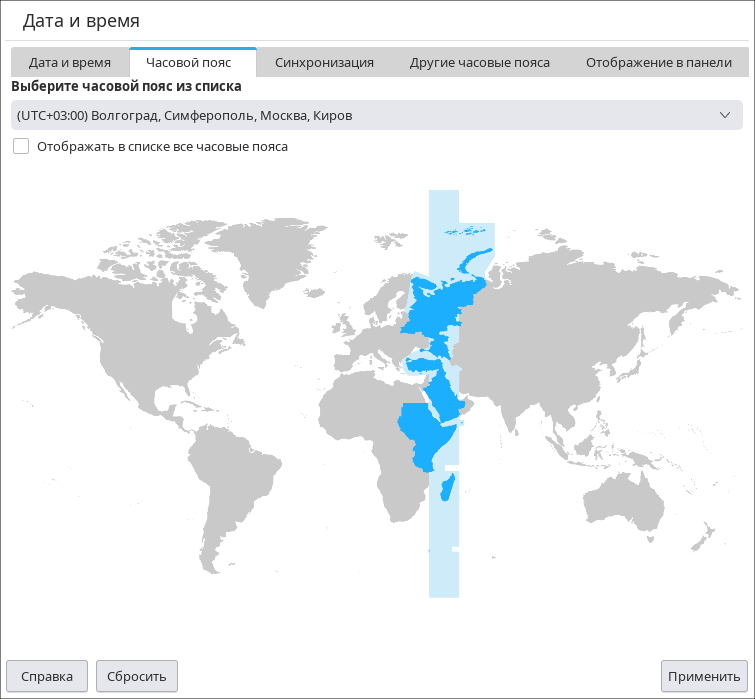This screenshot has width=755, height=699.
Task: Click the Применить button
Action: 704,676
